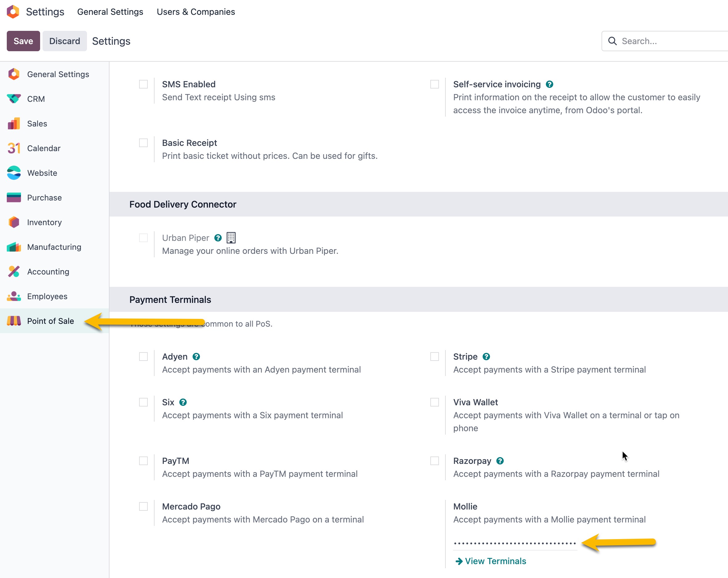Select the Inventory app icon in sidebar

click(14, 222)
